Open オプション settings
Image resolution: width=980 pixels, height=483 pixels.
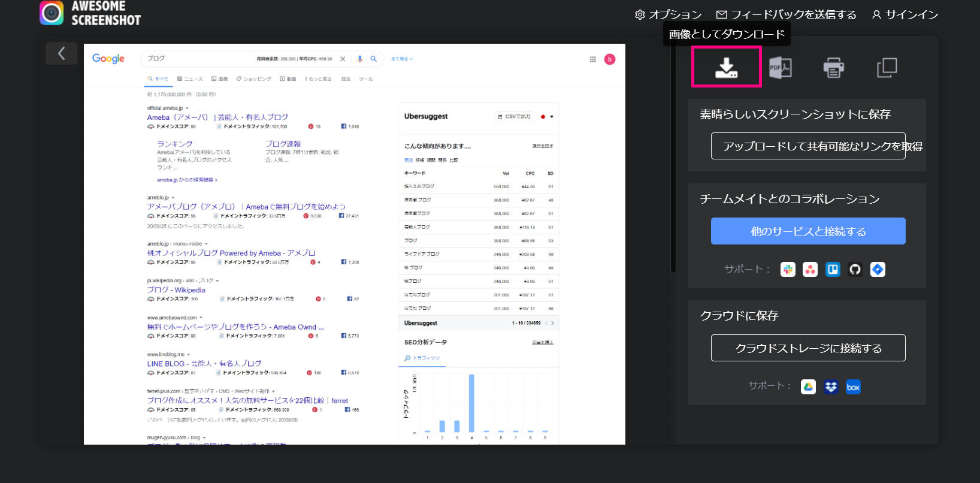668,14
